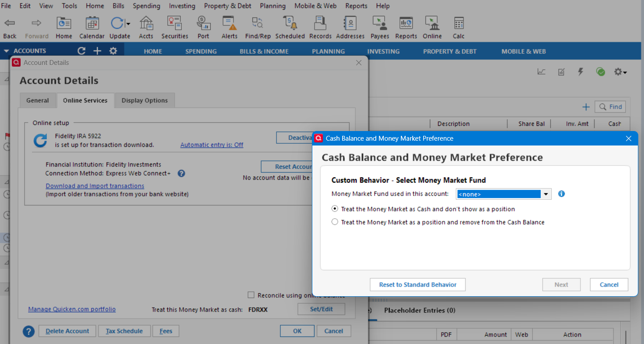Image resolution: width=644 pixels, height=344 pixels.
Task: Click Cancel in Account Details
Action: [x=333, y=331]
